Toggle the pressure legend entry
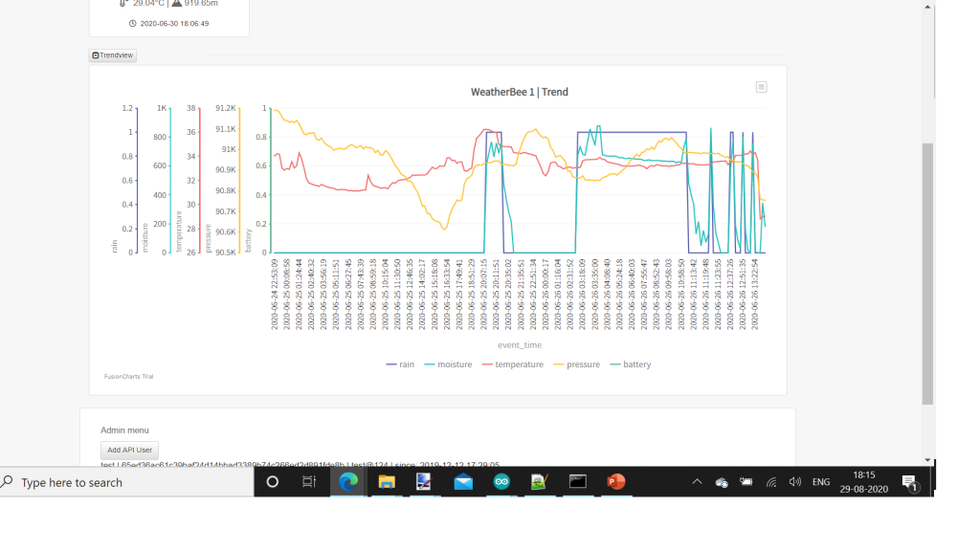 [576, 364]
